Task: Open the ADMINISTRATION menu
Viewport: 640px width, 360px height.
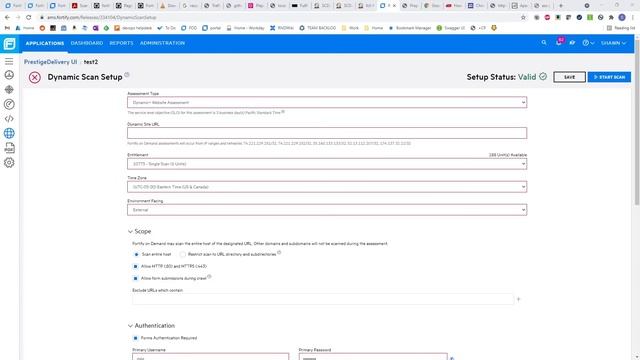Action: tap(162, 43)
